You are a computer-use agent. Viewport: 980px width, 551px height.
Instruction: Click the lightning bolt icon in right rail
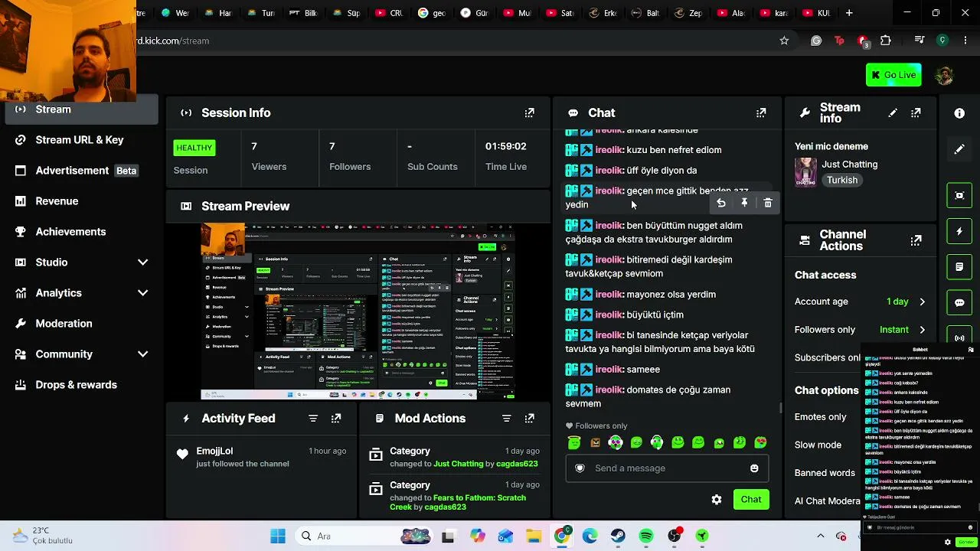[x=959, y=231]
